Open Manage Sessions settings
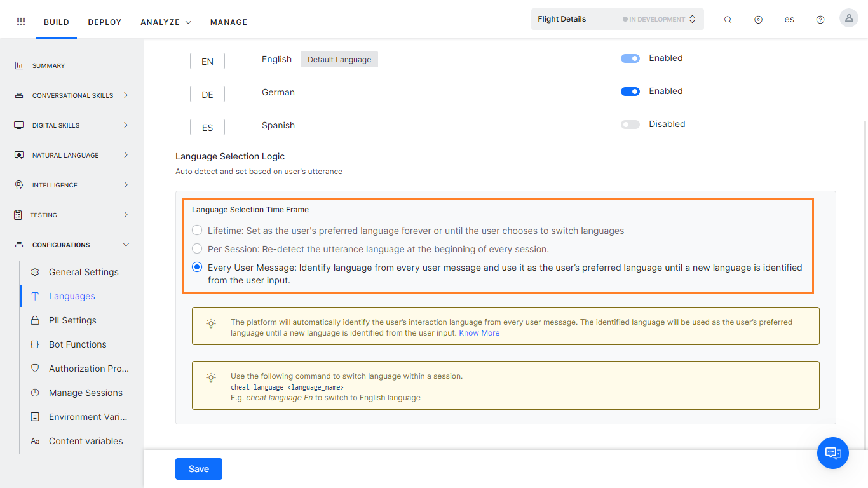 pos(86,392)
